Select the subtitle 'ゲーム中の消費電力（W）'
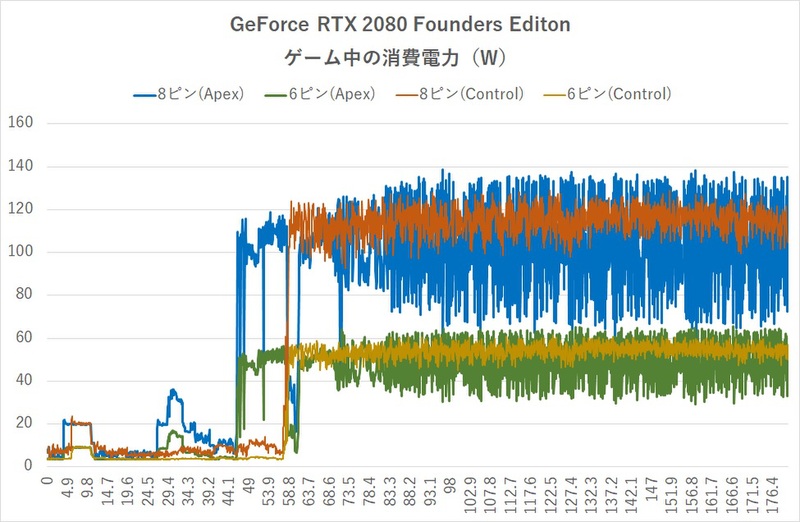Image resolution: width=800 pixels, height=522 pixels. pos(395,58)
